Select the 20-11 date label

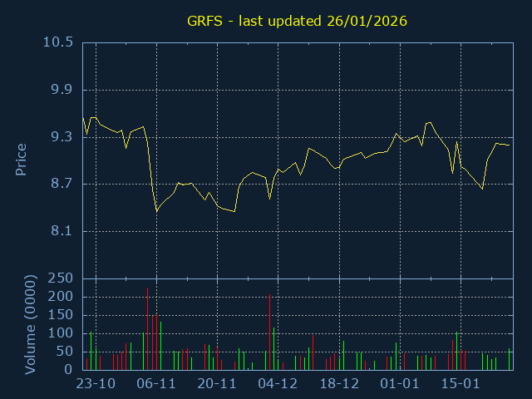(217, 384)
